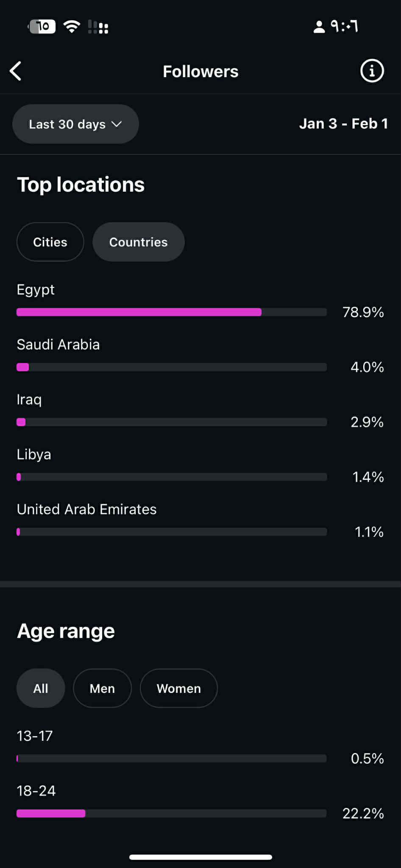This screenshot has width=401, height=868.
Task: Tap the cellular signal dots icon
Action: coord(98,27)
